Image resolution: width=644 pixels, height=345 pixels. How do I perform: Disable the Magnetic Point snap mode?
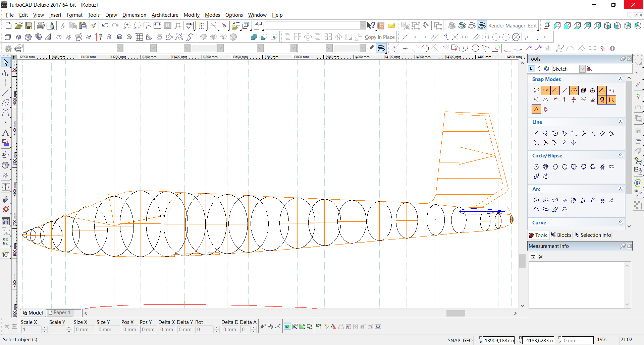pyautogui.click(x=602, y=100)
